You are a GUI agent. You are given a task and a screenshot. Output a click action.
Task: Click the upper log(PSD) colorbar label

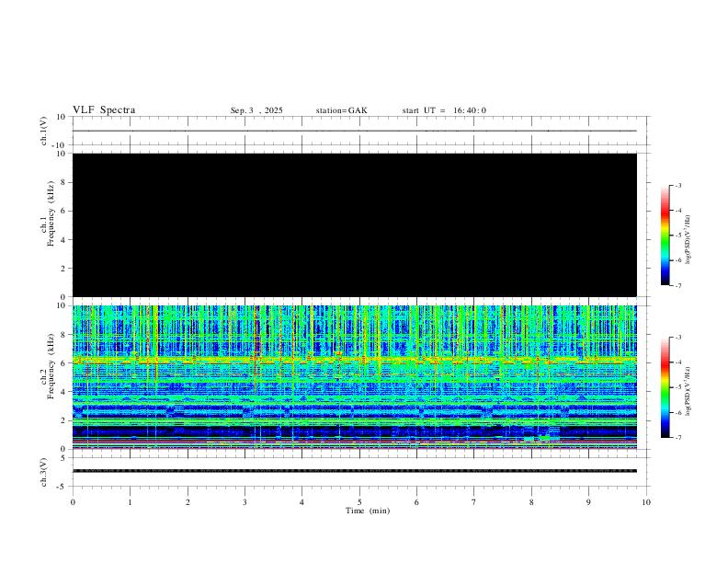688,239
